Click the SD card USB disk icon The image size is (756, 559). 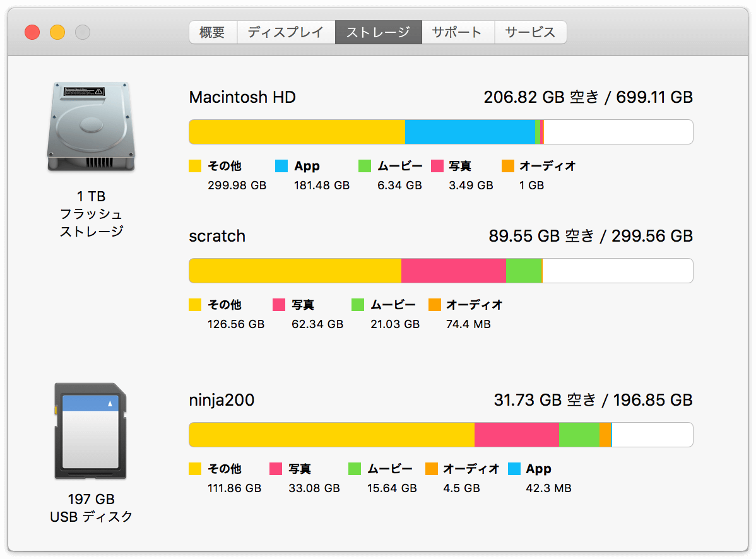[x=90, y=431]
